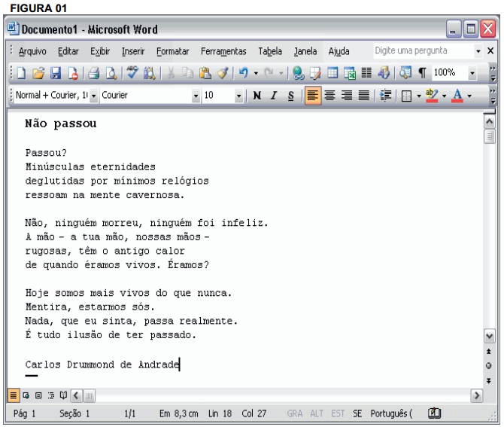Open the Ferramentas menu
The height and width of the screenshot is (427, 504).
pos(223,51)
